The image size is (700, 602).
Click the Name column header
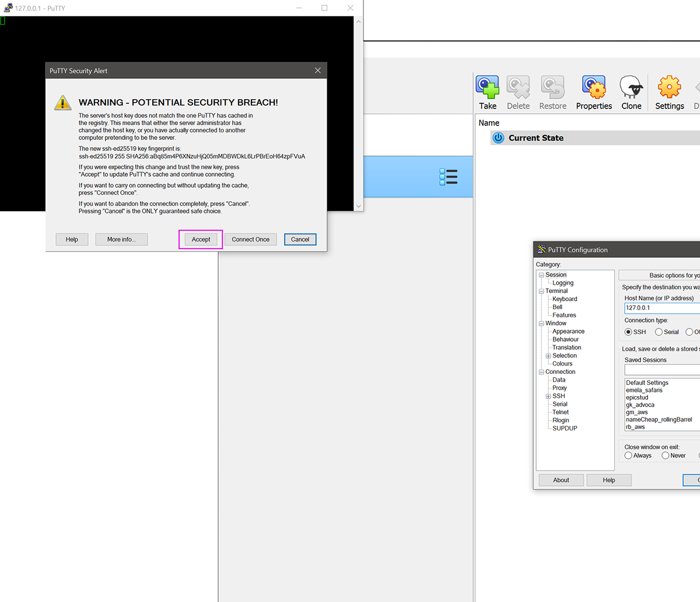489,123
